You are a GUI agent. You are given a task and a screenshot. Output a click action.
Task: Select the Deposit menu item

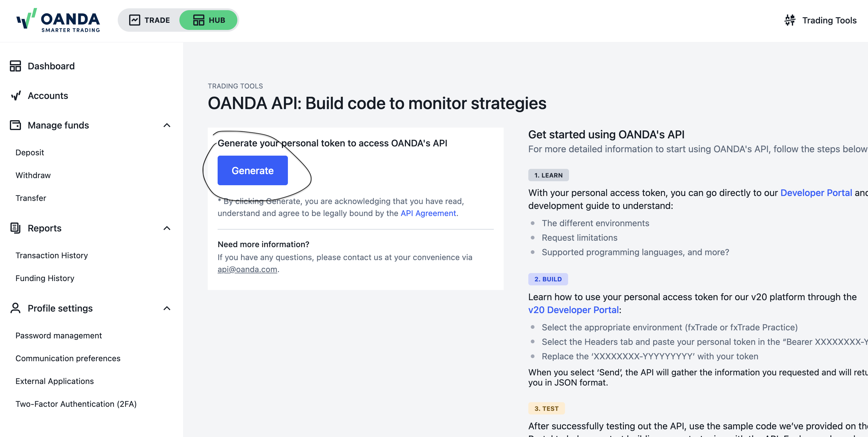tap(29, 153)
